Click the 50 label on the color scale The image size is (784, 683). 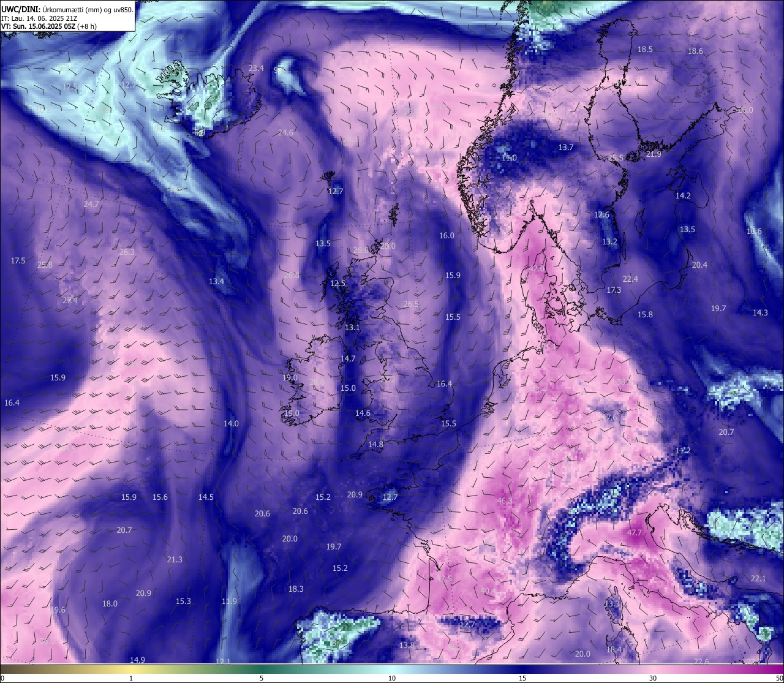click(x=779, y=678)
